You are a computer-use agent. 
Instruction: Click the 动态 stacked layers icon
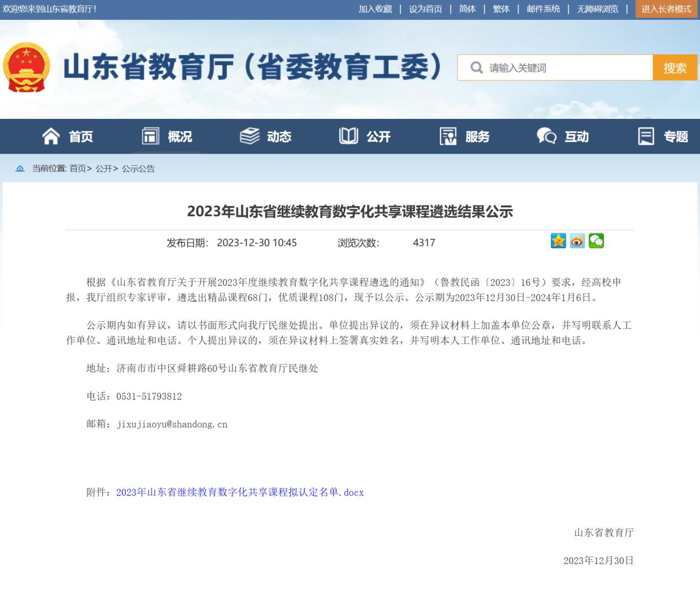pos(250,136)
